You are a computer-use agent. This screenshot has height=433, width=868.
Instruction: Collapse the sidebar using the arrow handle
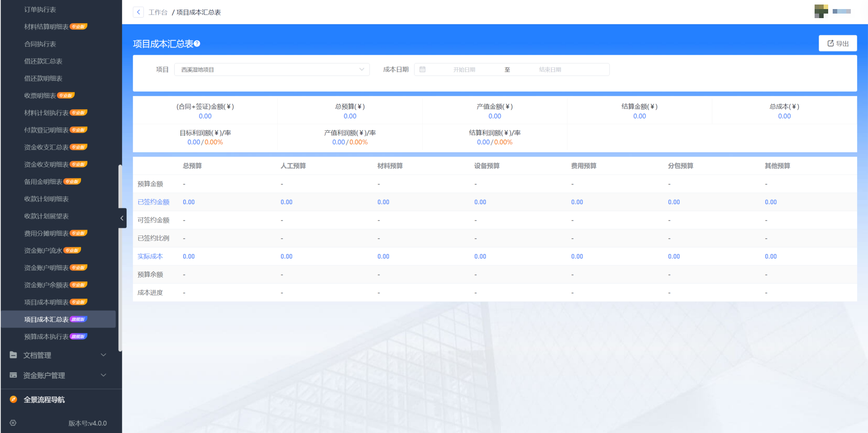tap(122, 218)
